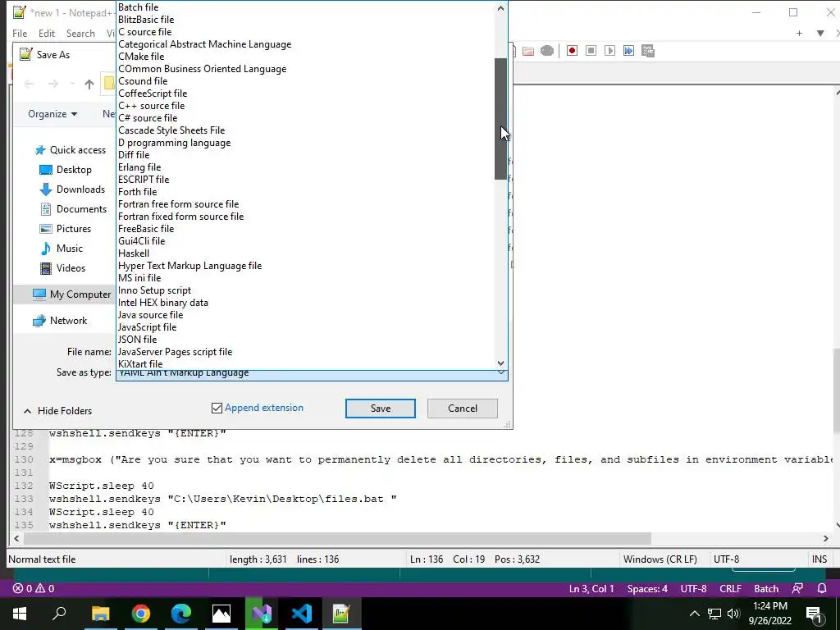This screenshot has height=630, width=840.
Task: Select Network in navigation pane
Action: coord(60,321)
